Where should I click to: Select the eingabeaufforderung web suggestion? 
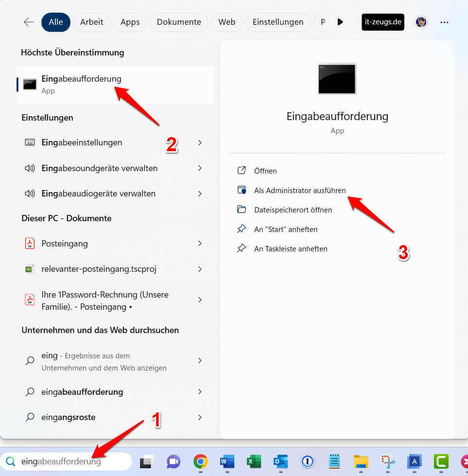[115, 392]
